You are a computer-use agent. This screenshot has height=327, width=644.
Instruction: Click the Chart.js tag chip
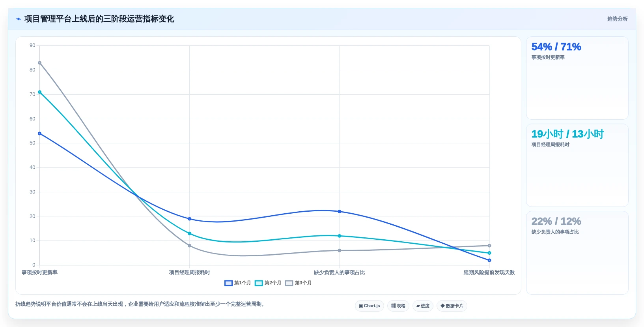(x=370, y=306)
